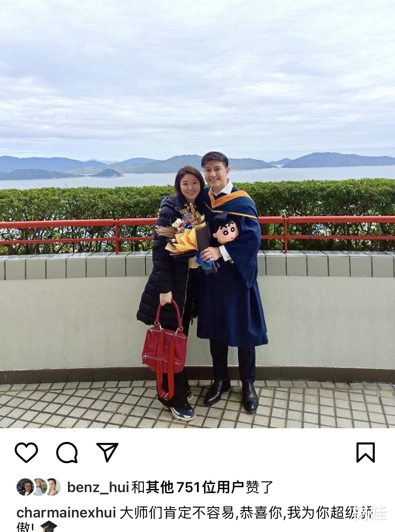Open comments via the speech bubble icon
The width and height of the screenshot is (395, 532).
click(67, 452)
